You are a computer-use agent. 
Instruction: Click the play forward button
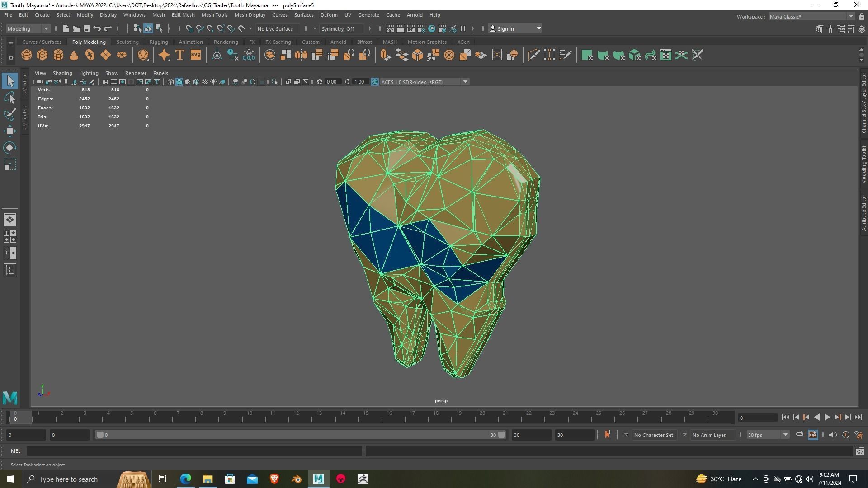click(827, 418)
